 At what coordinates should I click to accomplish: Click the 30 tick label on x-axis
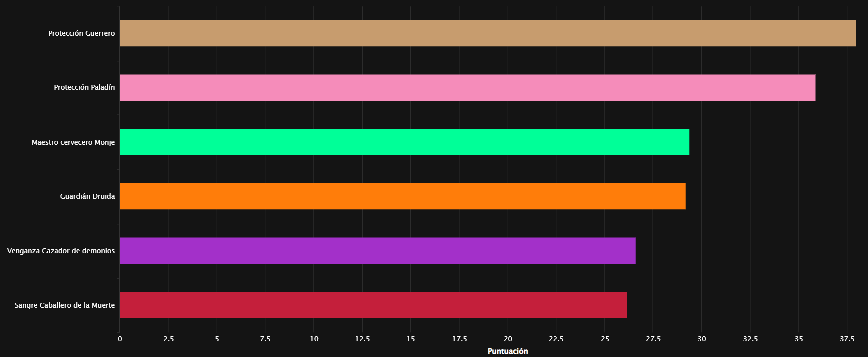pos(702,339)
